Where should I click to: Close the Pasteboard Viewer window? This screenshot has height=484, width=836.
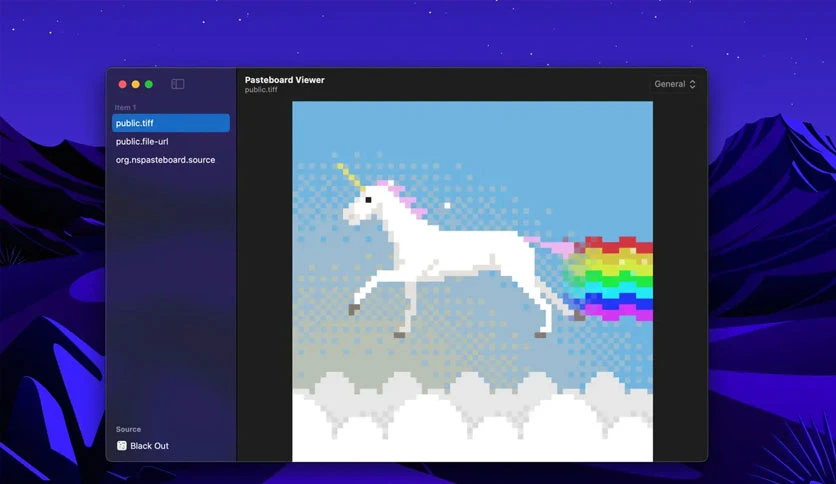(122, 84)
